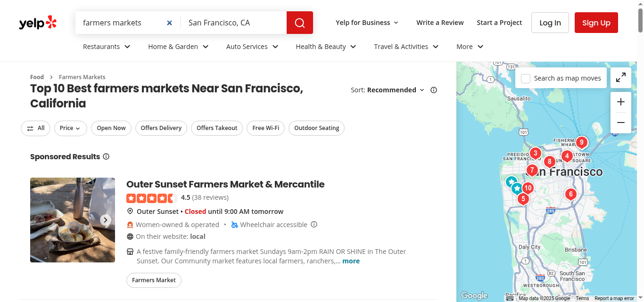Open Sort Recommended dropdown
644x302 pixels.
[x=396, y=90]
